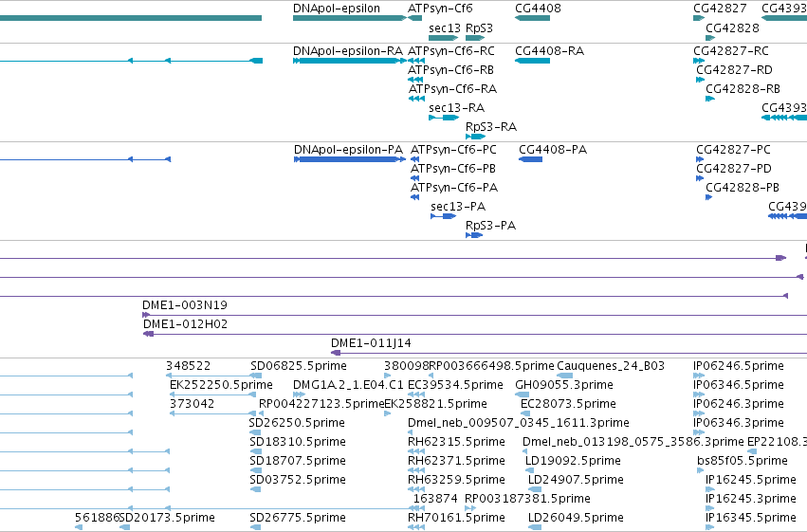807x532 pixels.
Task: Select EST IP06246.5prime
Action: click(699, 376)
